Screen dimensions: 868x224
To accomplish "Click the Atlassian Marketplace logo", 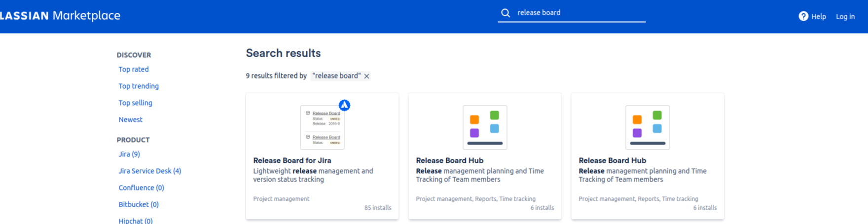I will coord(60,16).
